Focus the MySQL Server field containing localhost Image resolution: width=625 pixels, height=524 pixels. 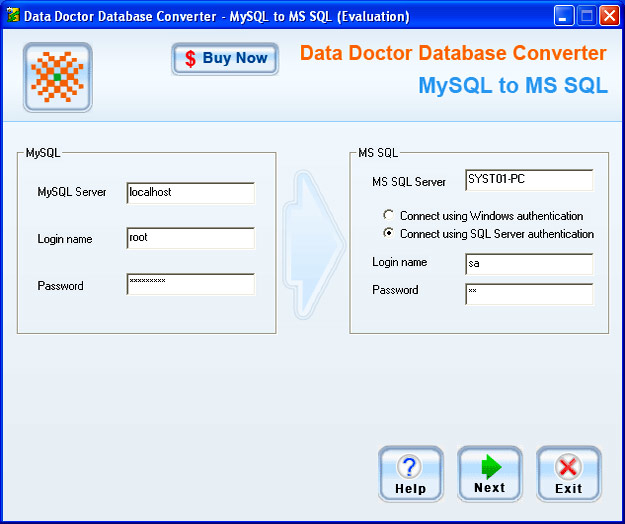[191, 193]
